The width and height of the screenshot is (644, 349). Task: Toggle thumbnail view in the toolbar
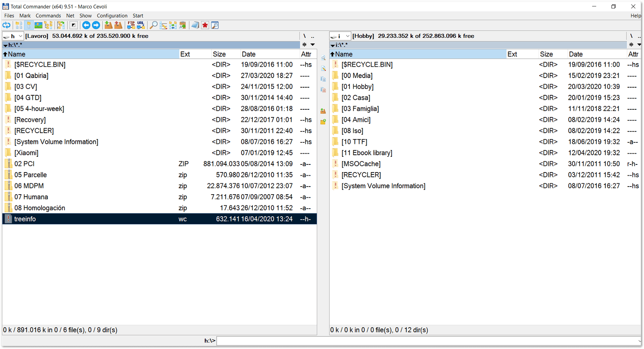point(39,25)
